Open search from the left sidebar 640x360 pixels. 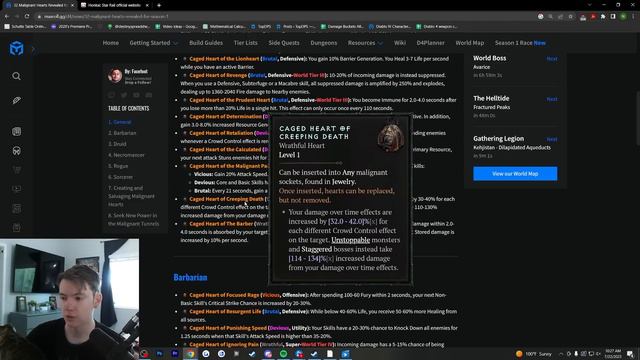16,76
